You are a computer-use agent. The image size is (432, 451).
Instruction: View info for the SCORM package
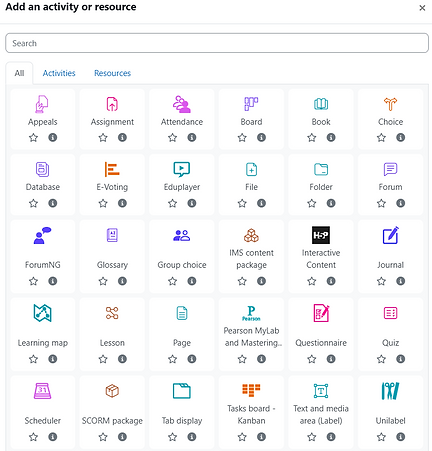[122, 437]
